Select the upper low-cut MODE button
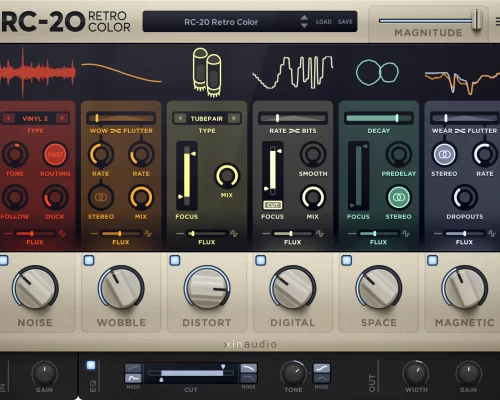 (133, 368)
